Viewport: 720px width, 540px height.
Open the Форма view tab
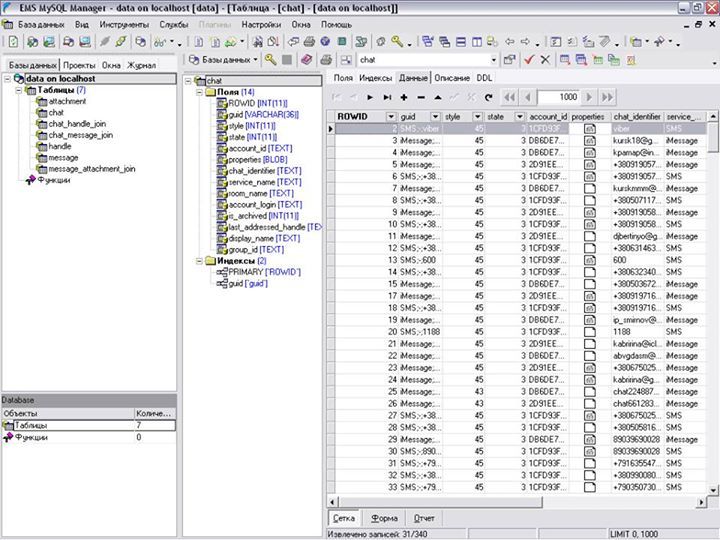pos(384,519)
